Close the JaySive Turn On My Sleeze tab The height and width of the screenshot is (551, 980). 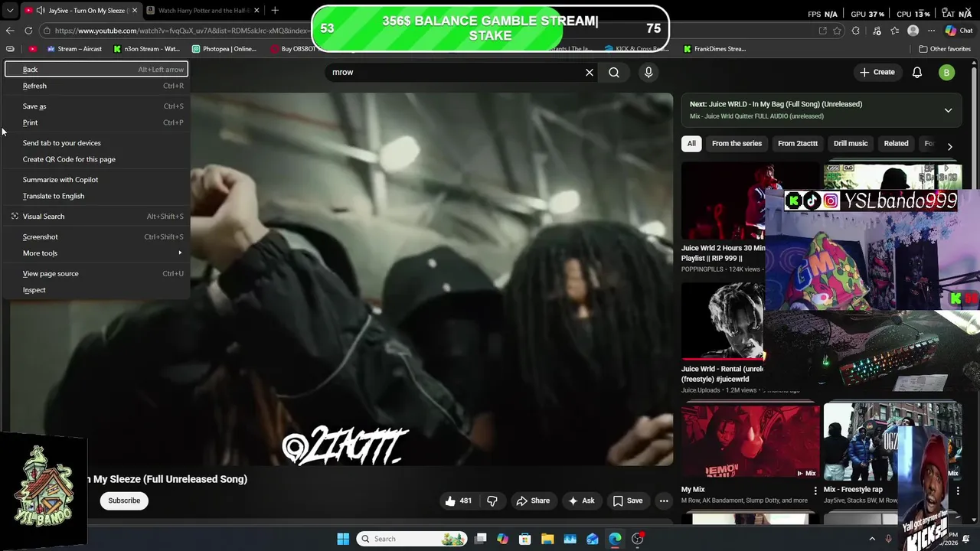(135, 11)
